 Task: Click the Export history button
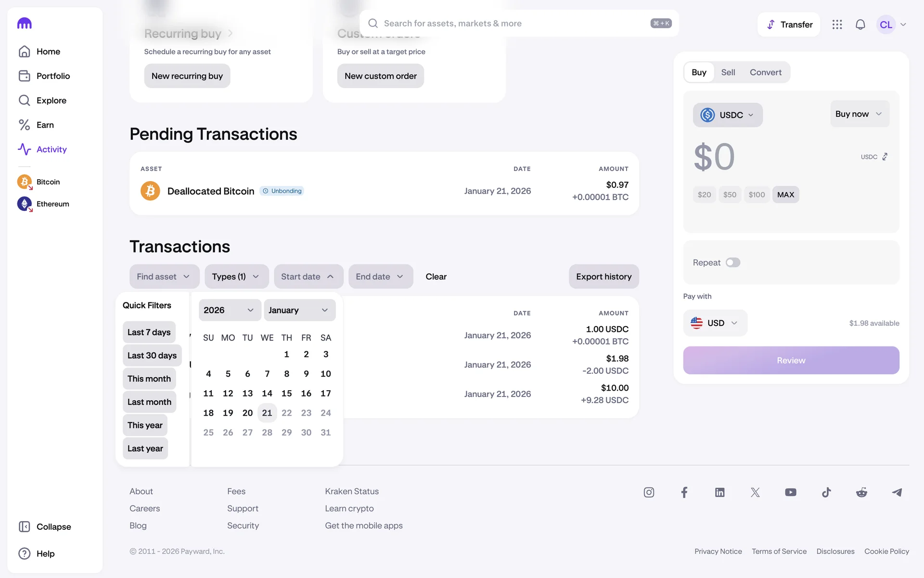pos(603,276)
